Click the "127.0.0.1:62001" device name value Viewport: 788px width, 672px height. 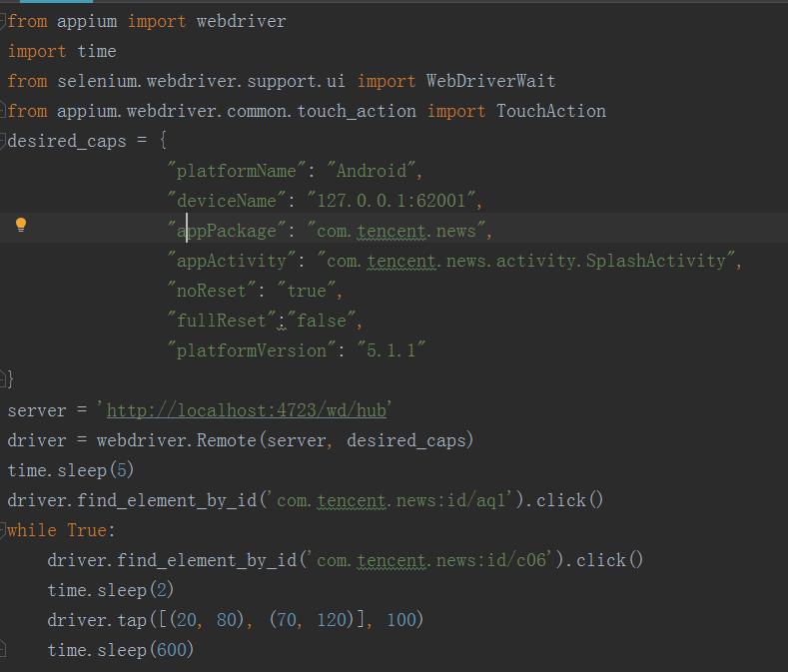click(395, 201)
